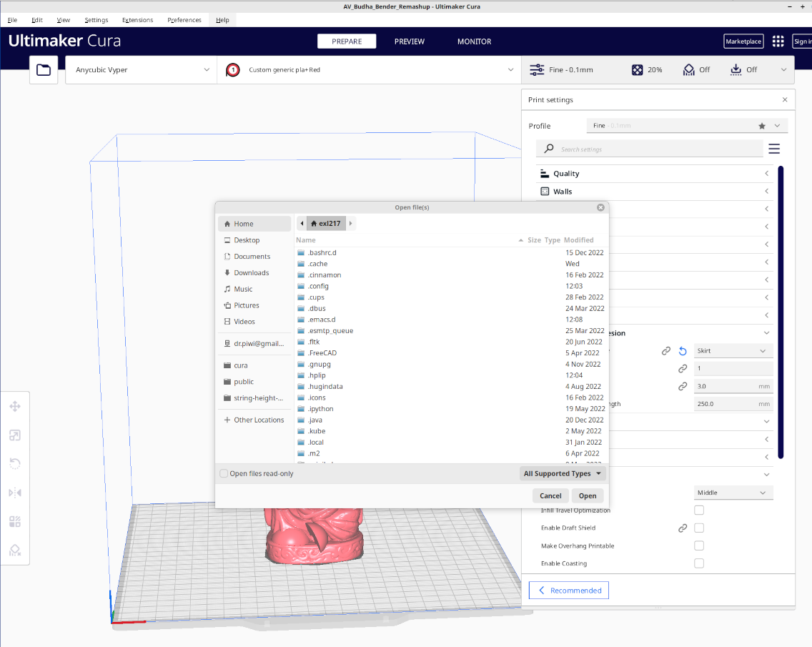
Task: Open the Anycubic Vyper printer dropdown
Action: tap(141, 69)
